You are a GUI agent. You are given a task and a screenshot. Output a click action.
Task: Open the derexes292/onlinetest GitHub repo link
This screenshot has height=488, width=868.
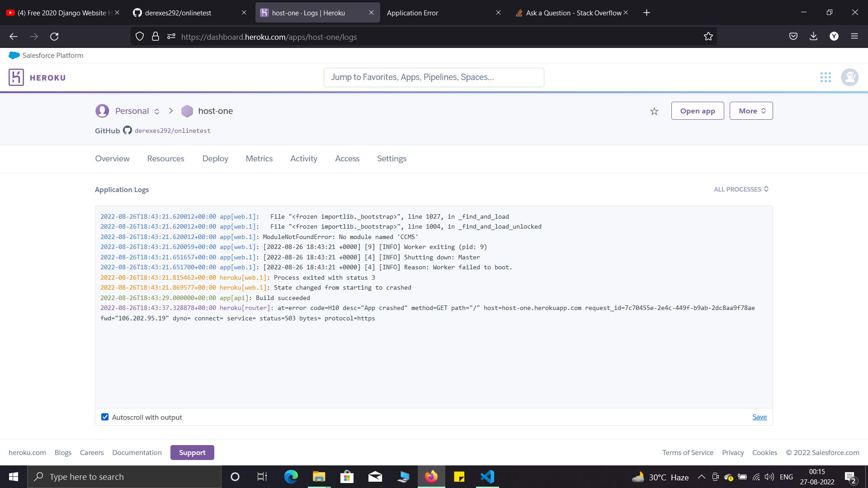click(172, 131)
